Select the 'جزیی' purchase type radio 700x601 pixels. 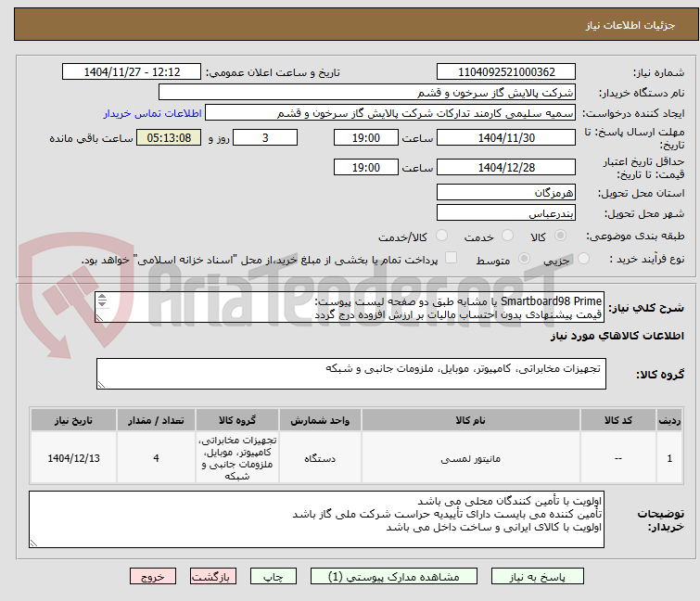[583, 259]
